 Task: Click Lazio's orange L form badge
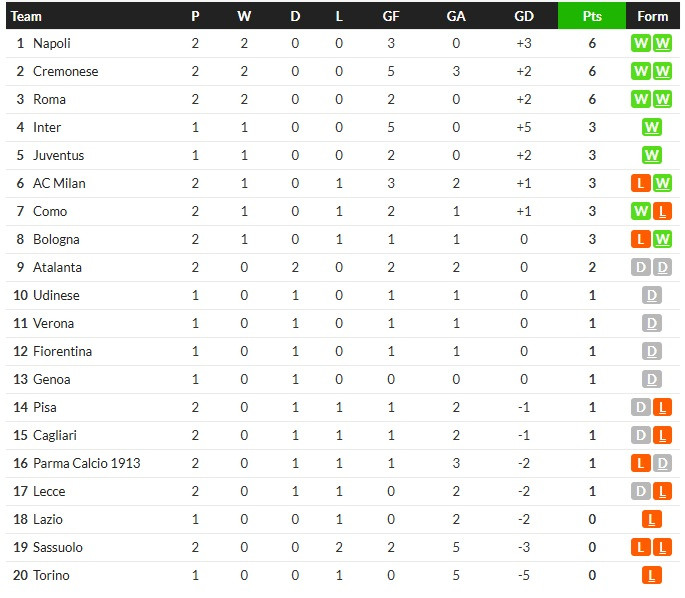coord(651,519)
